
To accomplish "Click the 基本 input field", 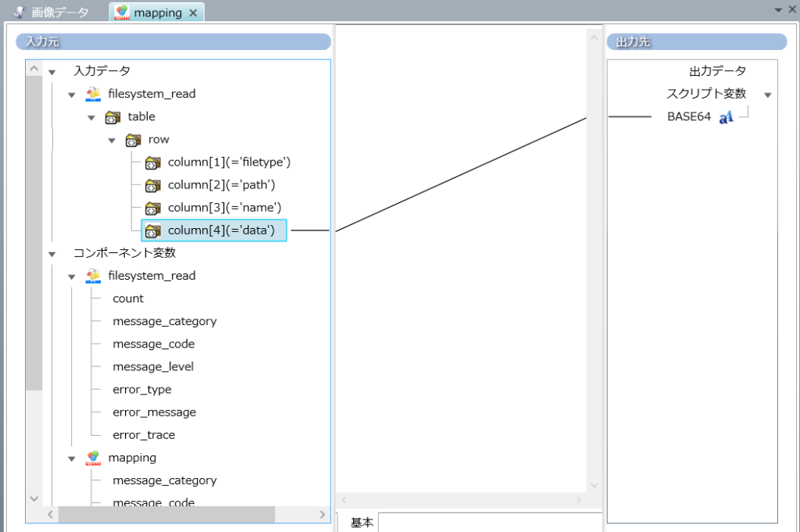I will point(489,523).
